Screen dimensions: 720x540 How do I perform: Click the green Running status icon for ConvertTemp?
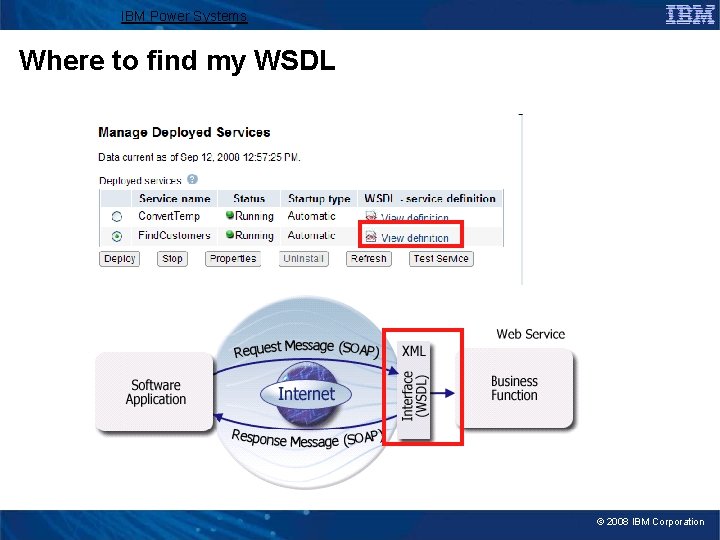click(230, 215)
